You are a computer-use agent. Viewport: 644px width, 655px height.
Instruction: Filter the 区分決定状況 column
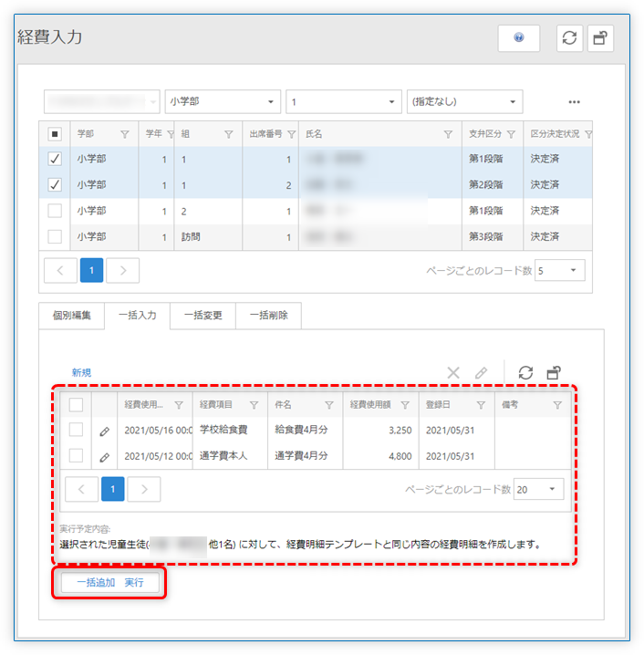click(x=588, y=134)
